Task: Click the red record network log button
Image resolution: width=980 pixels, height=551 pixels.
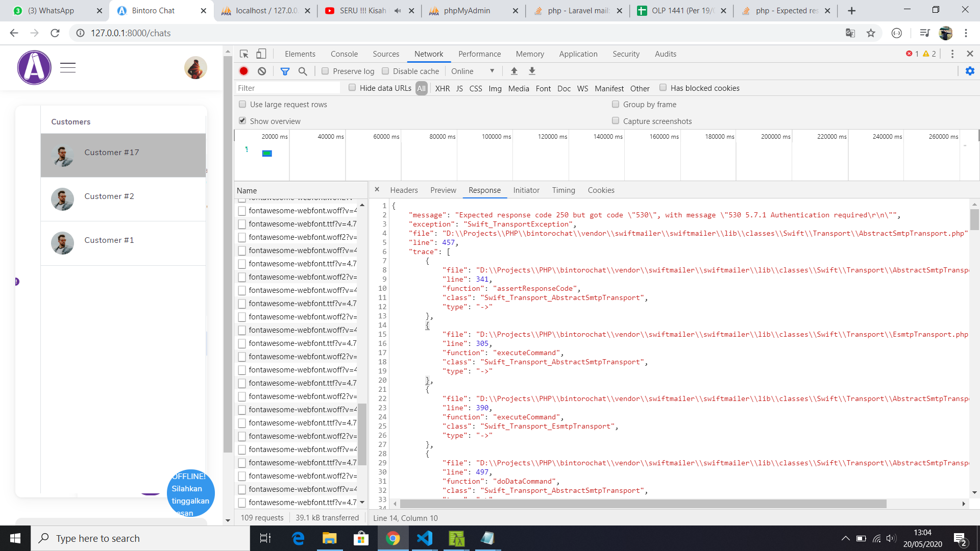Action: pos(244,71)
